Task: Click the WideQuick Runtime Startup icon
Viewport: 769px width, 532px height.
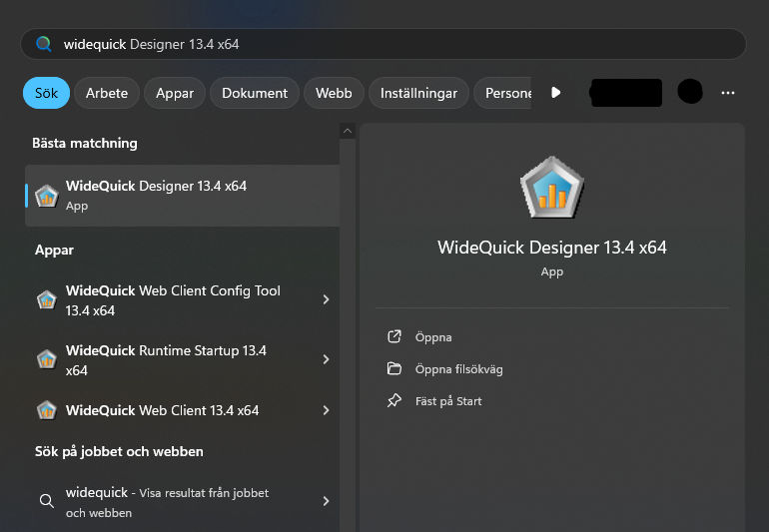Action: click(x=47, y=359)
